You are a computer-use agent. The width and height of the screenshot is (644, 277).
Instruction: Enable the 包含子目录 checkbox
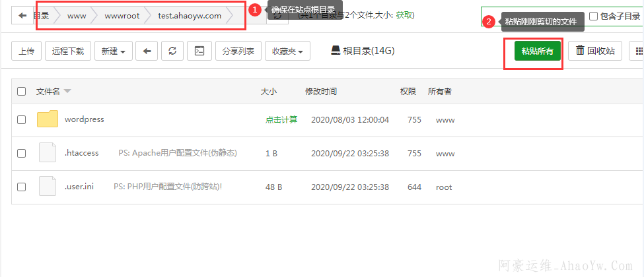point(593,16)
